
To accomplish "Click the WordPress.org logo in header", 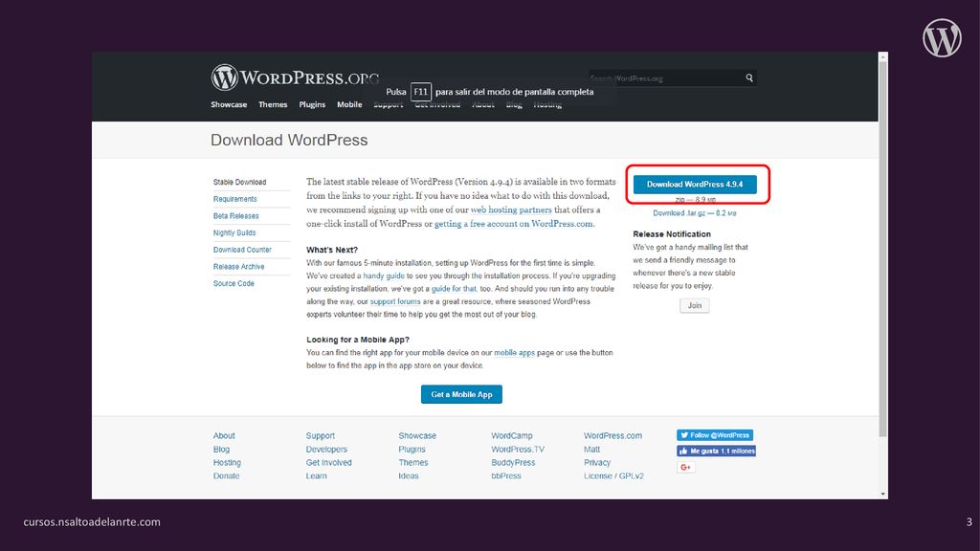I will (295, 77).
